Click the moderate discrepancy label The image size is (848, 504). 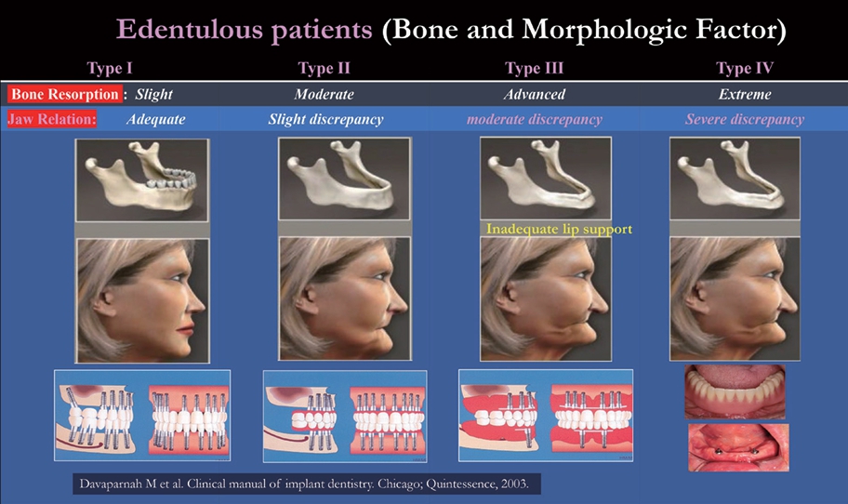(534, 119)
